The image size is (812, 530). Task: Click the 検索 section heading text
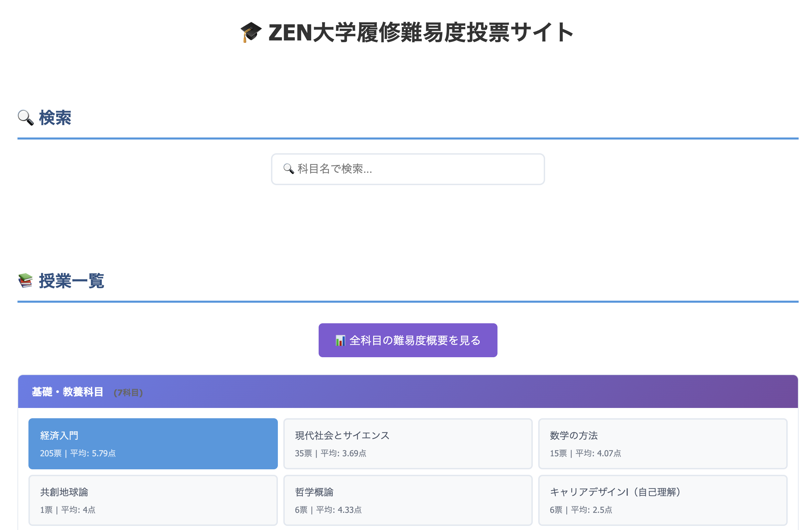click(55, 118)
